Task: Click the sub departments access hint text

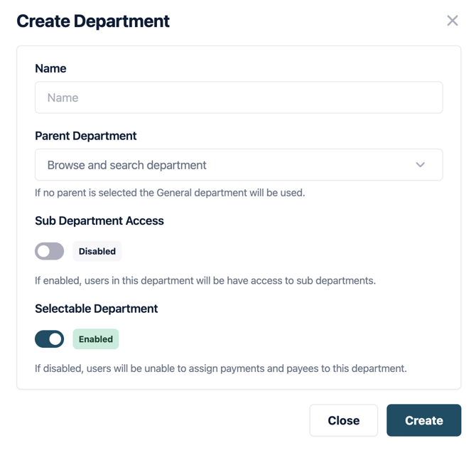Action: pyautogui.click(x=205, y=280)
